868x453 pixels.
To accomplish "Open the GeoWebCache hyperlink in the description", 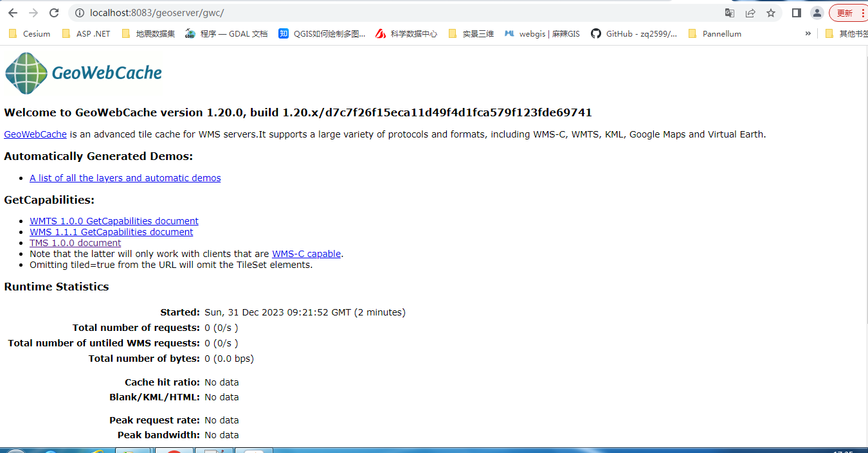I will [x=35, y=134].
